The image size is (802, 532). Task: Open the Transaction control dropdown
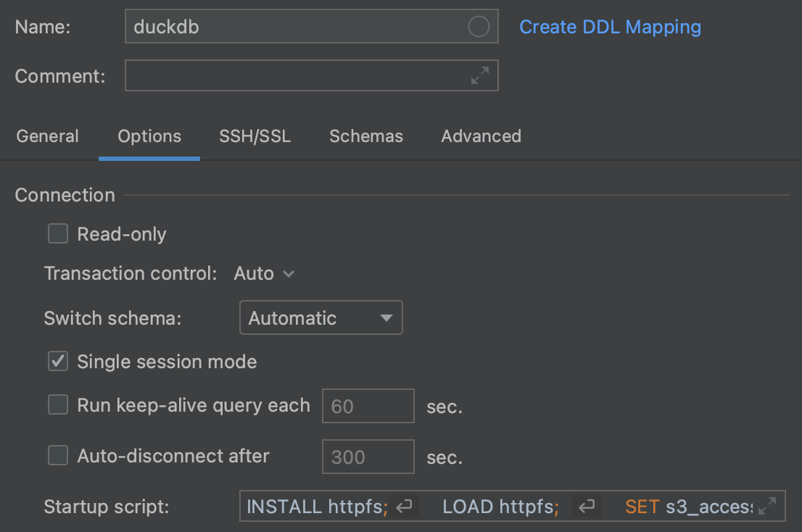[x=263, y=273]
